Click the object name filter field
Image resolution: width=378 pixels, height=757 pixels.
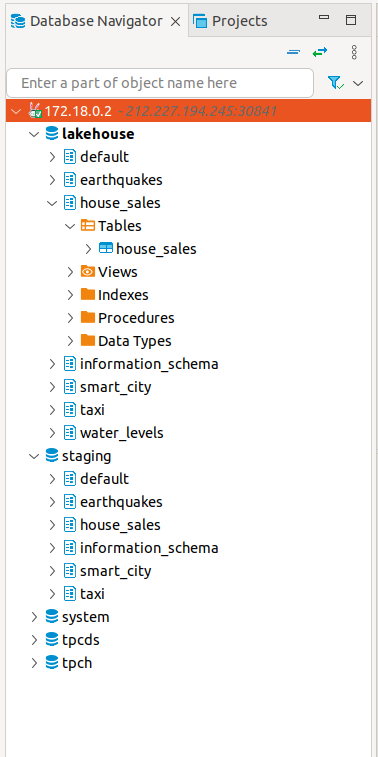160,83
